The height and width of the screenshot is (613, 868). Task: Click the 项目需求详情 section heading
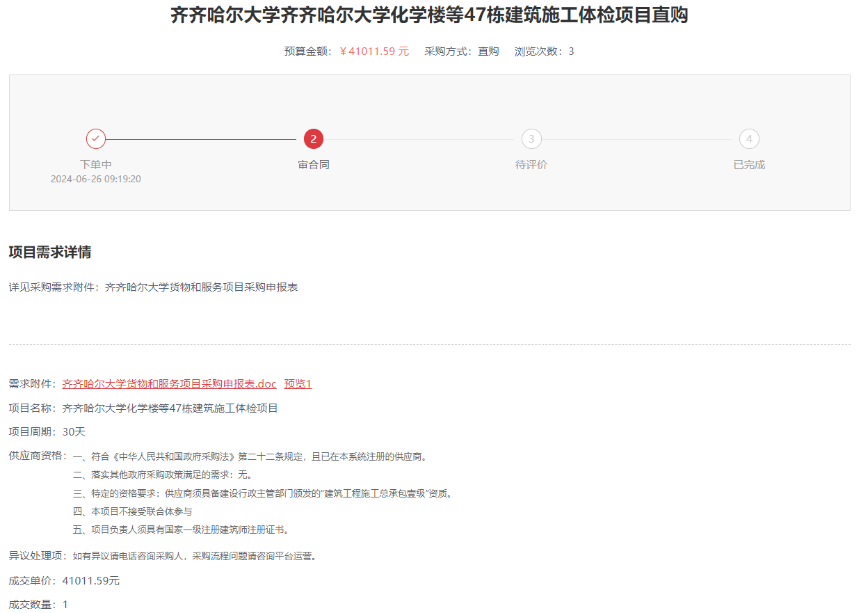pyautogui.click(x=50, y=253)
